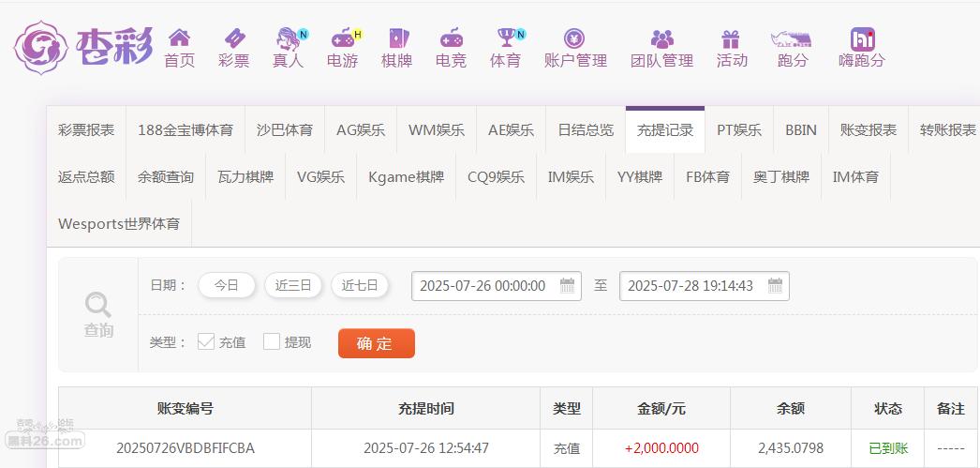Viewport: 980px width, 468px height.
Task: Click the 查询 magnifier icon
Action: pos(98,306)
